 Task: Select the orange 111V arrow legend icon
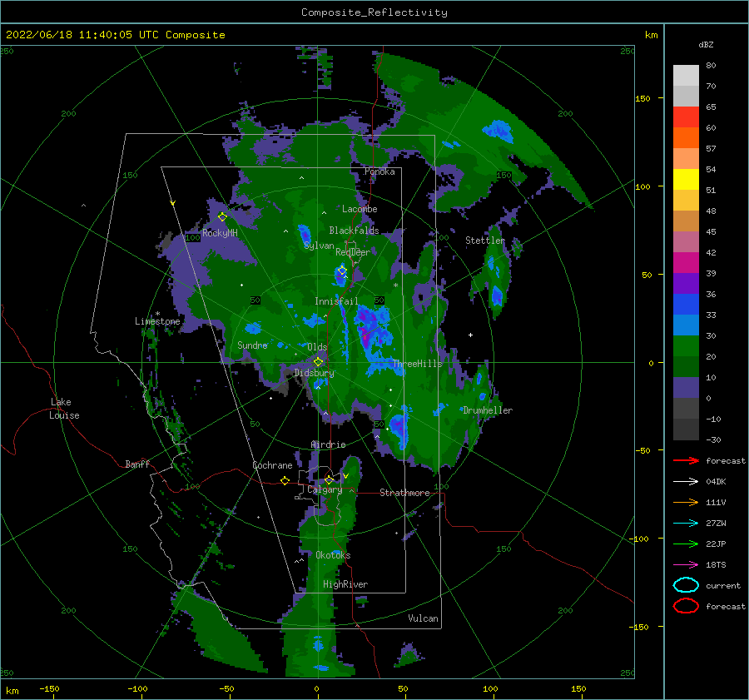pyautogui.click(x=686, y=502)
